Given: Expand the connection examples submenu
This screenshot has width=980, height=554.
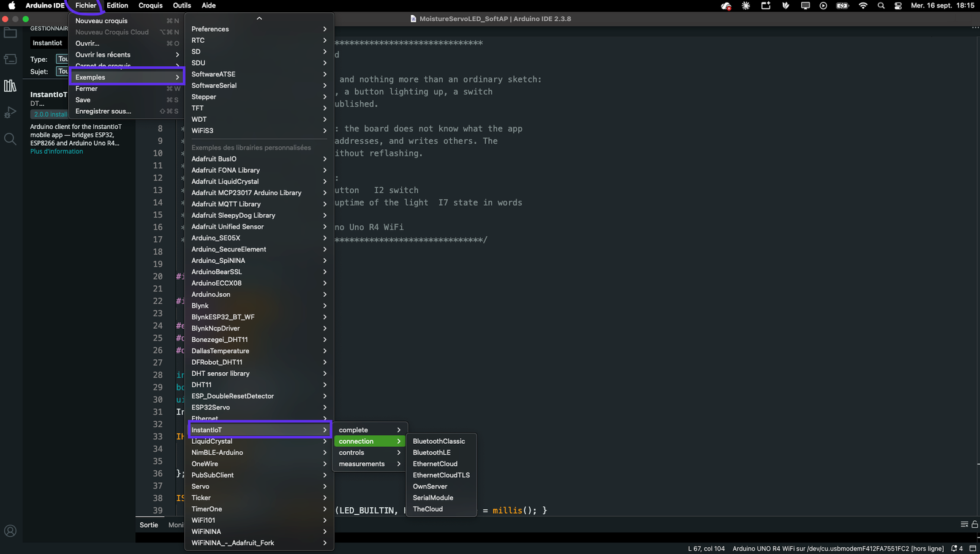Looking at the screenshot, I should (369, 441).
